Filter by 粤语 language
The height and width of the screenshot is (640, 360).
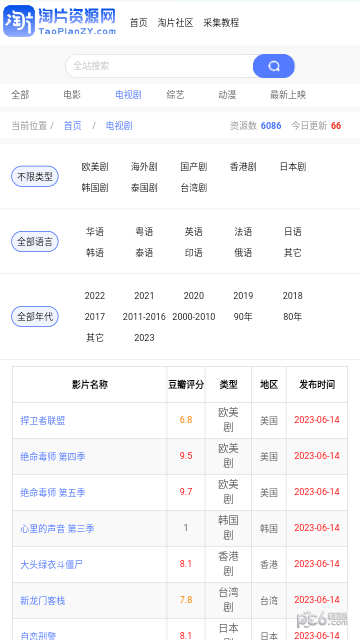(144, 232)
